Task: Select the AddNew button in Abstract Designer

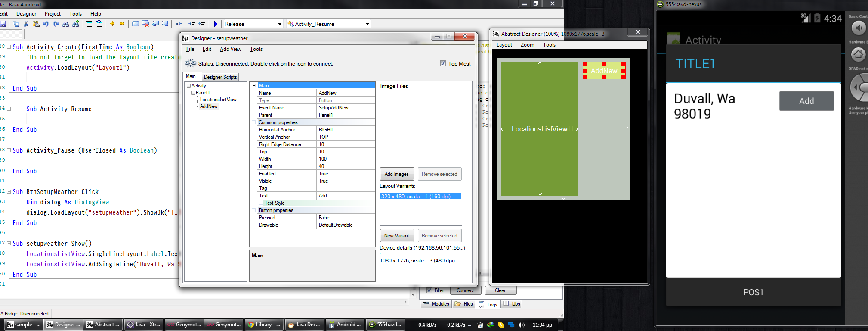Action: tap(604, 71)
